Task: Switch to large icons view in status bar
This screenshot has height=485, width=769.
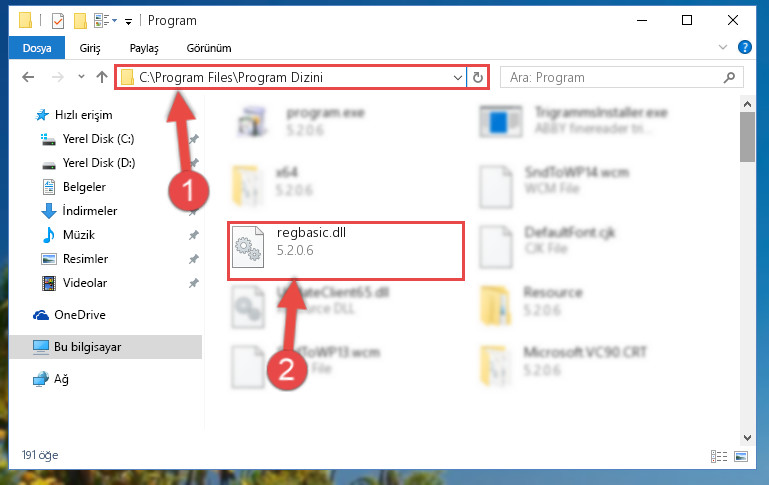Action: click(741, 457)
